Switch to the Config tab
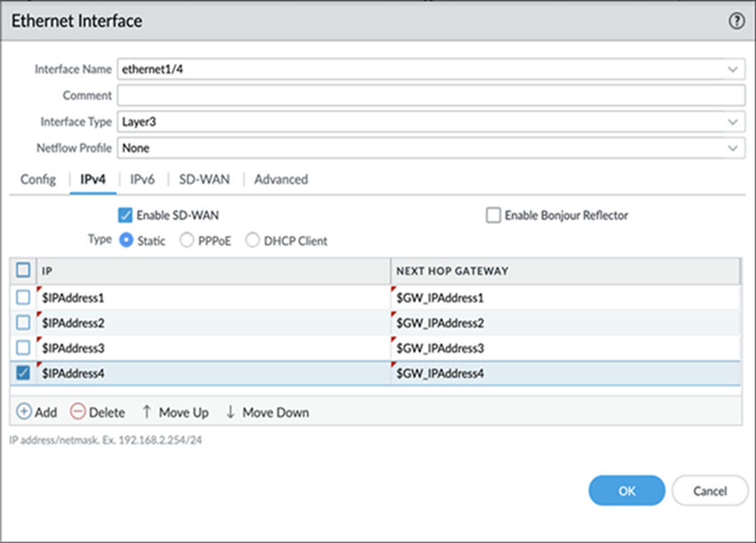This screenshot has height=543, width=756. 38,180
